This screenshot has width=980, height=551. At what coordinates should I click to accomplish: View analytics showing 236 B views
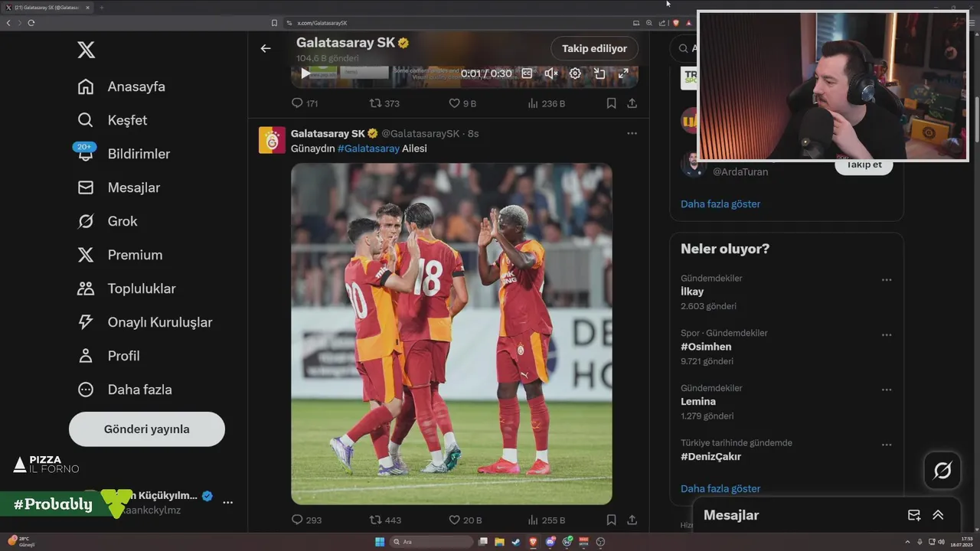coord(547,103)
